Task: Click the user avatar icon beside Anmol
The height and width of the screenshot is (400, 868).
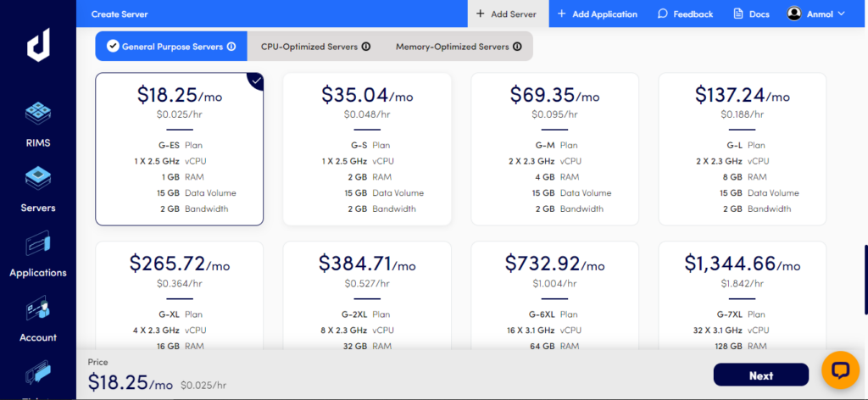Action: tap(794, 14)
